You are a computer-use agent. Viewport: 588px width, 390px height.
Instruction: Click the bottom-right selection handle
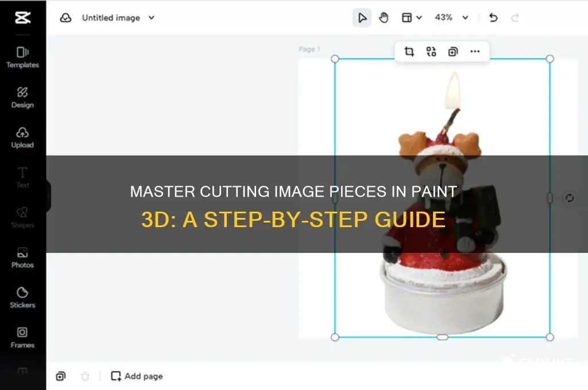coord(550,337)
